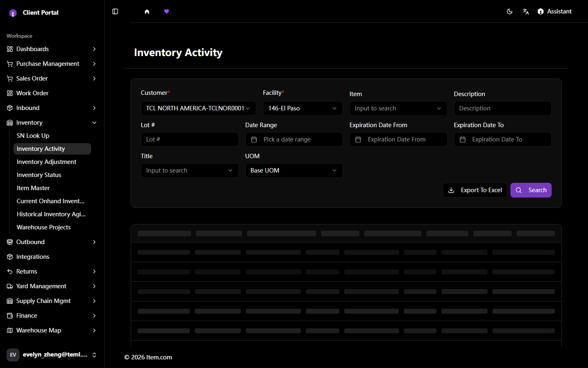Screen dimensions: 588x368
Task: Toggle the sidebar panel icon
Action: [115, 11]
